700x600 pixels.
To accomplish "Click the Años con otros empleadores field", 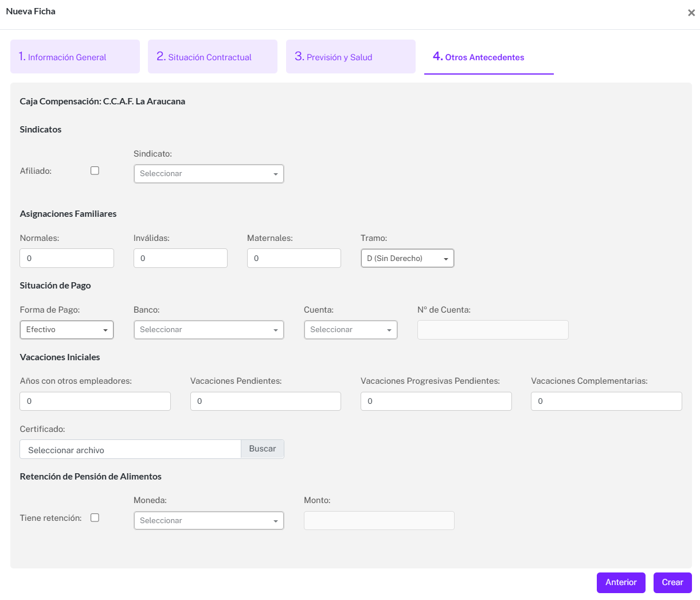I will 95,401.
